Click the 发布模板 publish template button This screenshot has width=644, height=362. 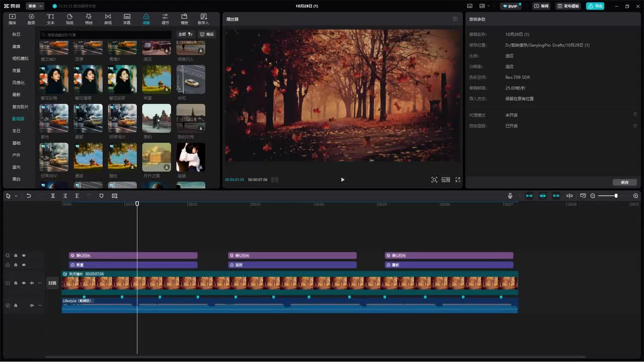[x=569, y=6]
